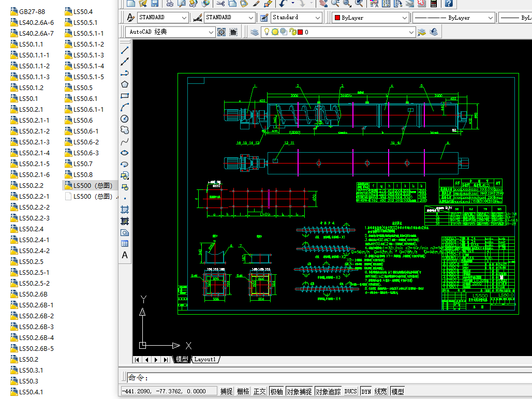This screenshot has width=532, height=399.
Task: Pick the Rectangle draw tool
Action: 125,96
